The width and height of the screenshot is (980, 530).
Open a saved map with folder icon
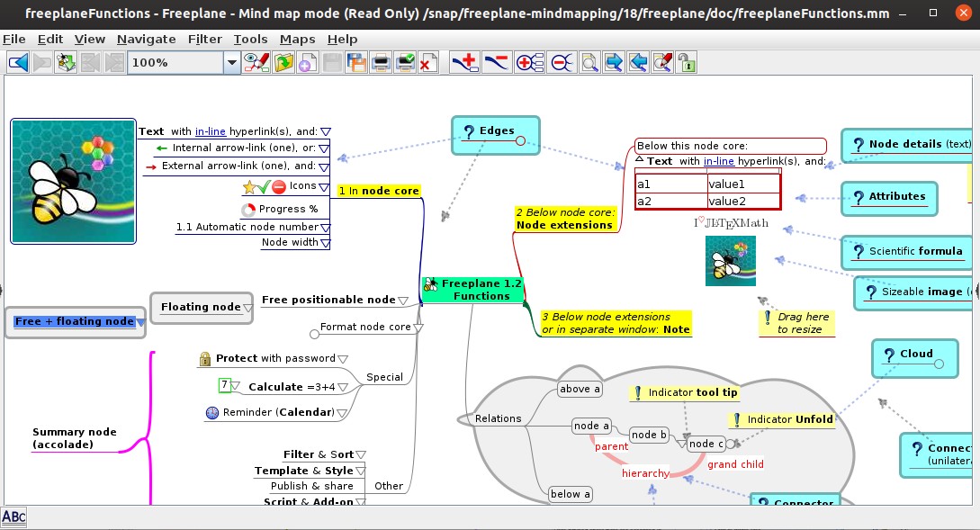pos(283,62)
